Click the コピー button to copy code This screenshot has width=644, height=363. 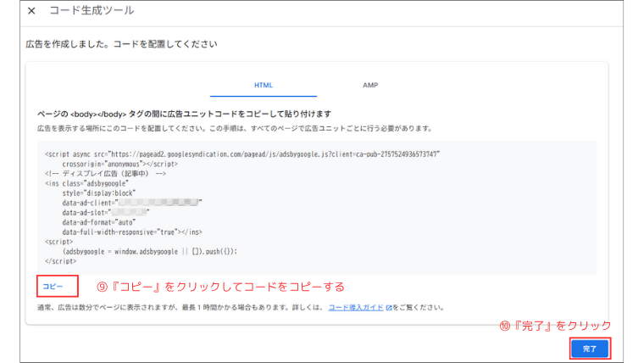coord(53,286)
